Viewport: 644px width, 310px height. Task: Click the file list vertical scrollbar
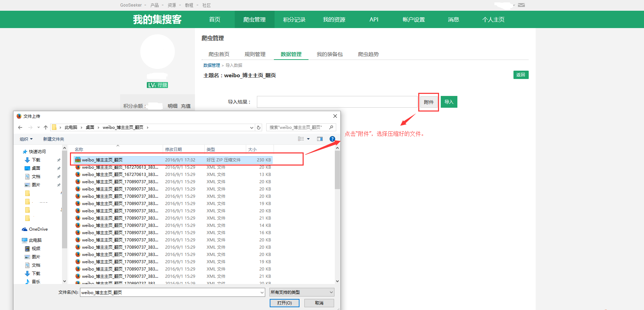pos(337,170)
